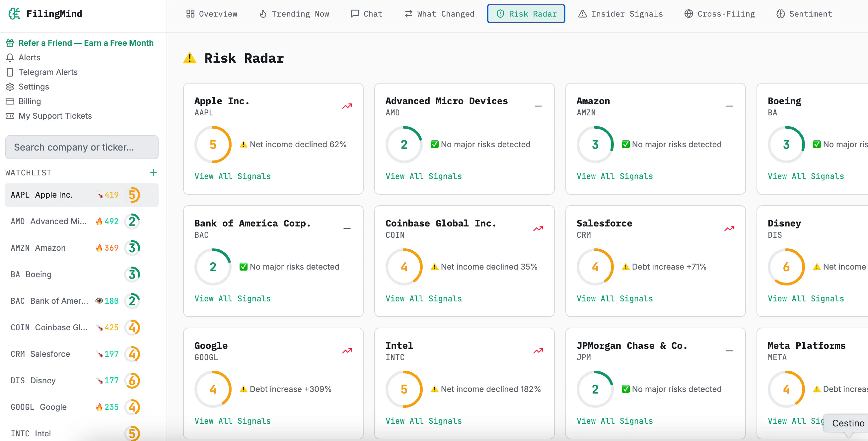Screen dimensions: 868x441
Task: View All Signals for Advanced Micro Devices
Action: pos(423,176)
